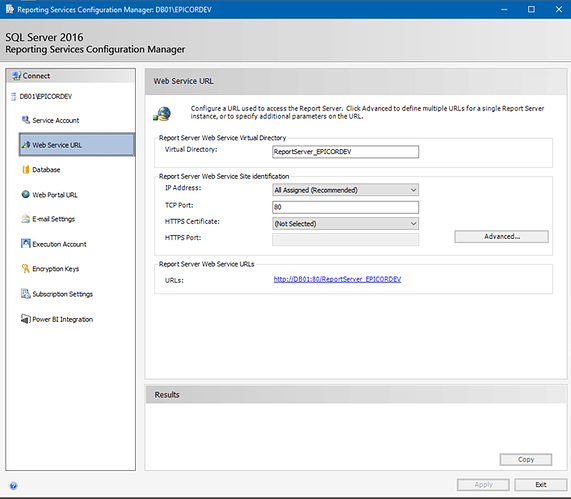This screenshot has height=499, width=571.
Task: Click the Exit button
Action: (x=540, y=484)
